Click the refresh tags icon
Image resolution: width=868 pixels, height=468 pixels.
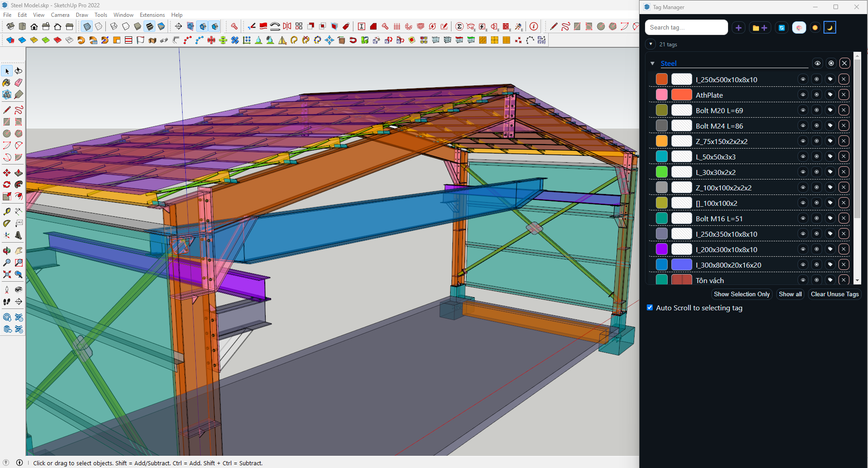[x=782, y=28]
